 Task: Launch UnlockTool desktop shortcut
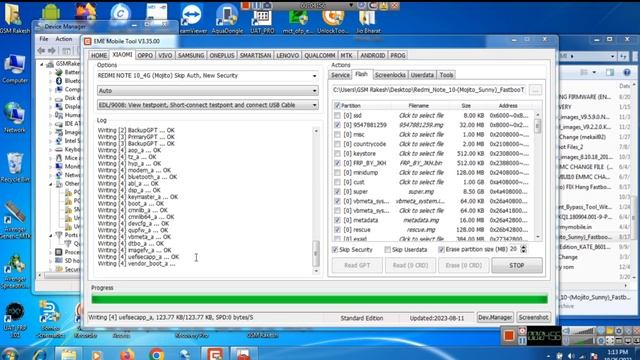[333, 21]
